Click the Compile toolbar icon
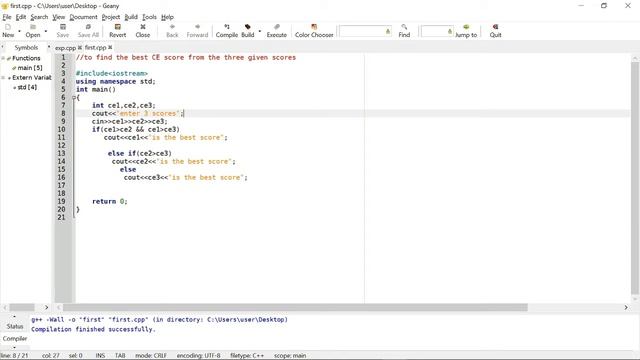The height and width of the screenshot is (360, 640). (x=227, y=31)
